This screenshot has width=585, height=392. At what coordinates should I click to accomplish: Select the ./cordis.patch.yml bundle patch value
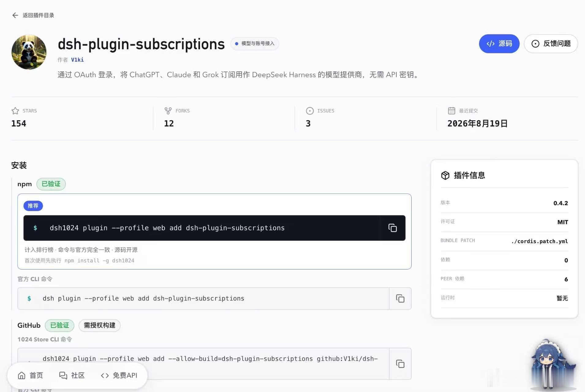pyautogui.click(x=540, y=241)
